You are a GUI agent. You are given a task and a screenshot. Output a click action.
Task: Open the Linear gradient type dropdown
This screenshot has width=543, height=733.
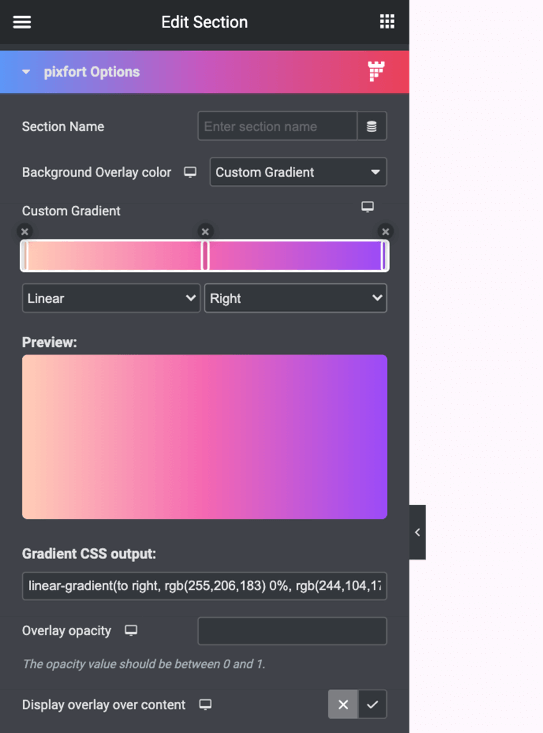(111, 298)
